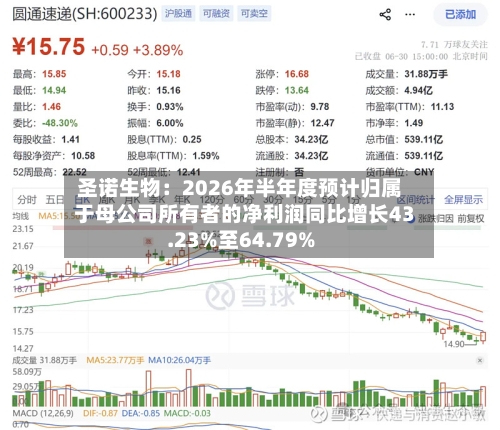Click the share icon next to the stock title

385,15
